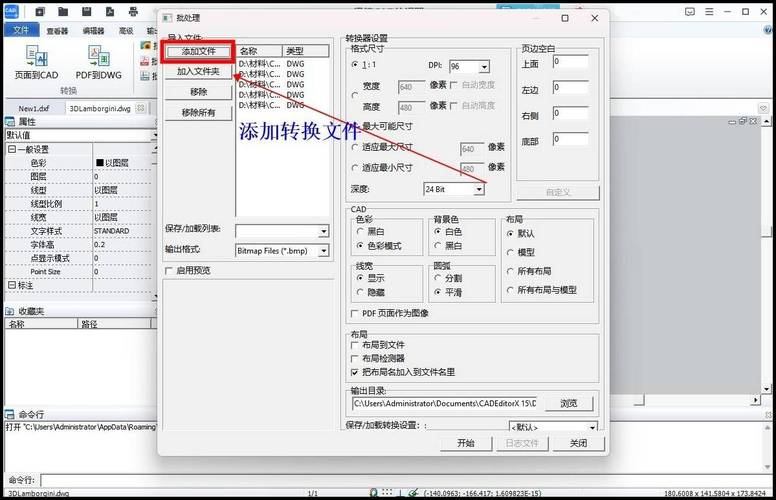The width and height of the screenshot is (776, 500).
Task: Switch to the 高级 ribbon tab
Action: 126,31
